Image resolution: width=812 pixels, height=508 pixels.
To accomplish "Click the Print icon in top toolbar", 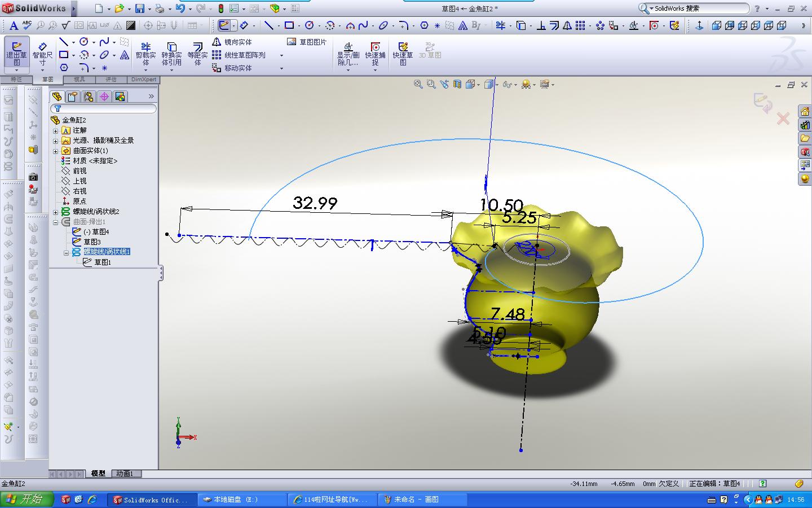I will tap(160, 8).
